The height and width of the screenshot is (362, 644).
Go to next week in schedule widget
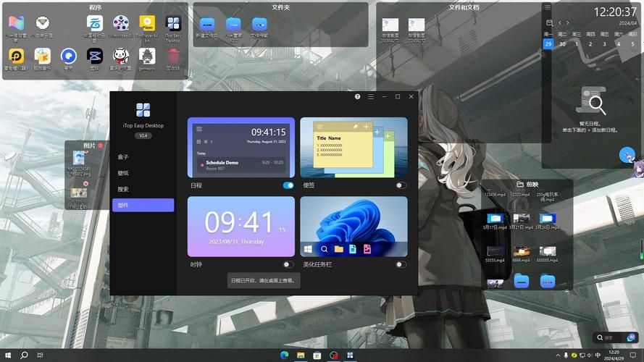pyautogui.click(x=568, y=22)
